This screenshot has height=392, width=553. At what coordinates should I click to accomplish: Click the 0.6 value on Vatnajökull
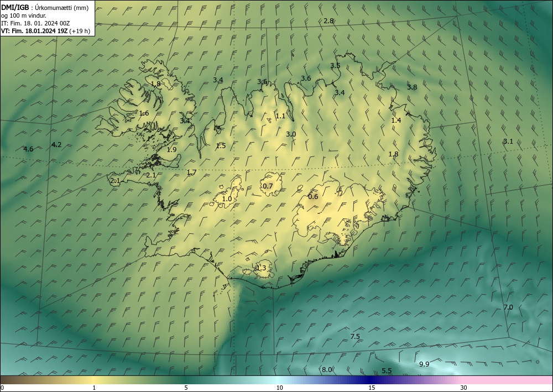(x=313, y=197)
